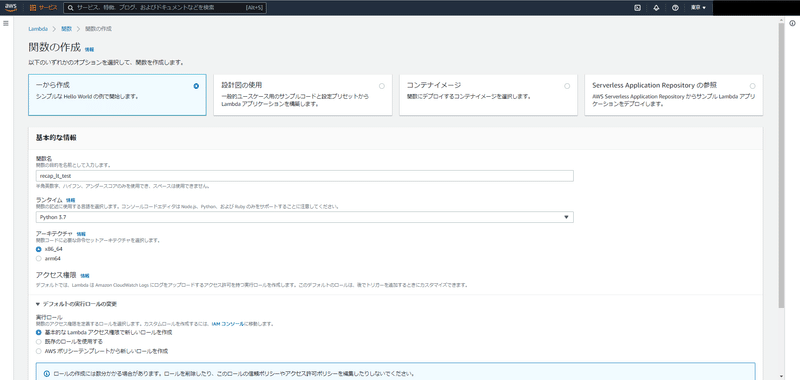Select the 設計図の使用 radio option
800x380 pixels.
tap(382, 86)
